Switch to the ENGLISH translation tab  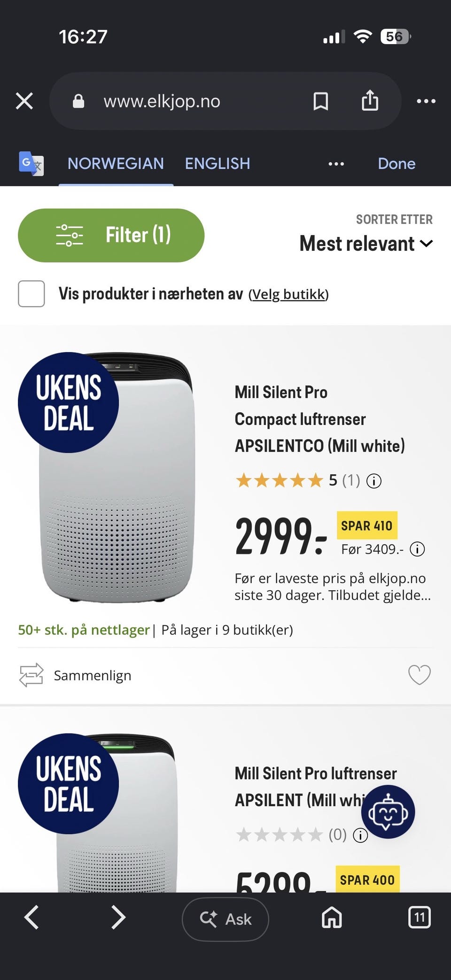pyautogui.click(x=218, y=163)
